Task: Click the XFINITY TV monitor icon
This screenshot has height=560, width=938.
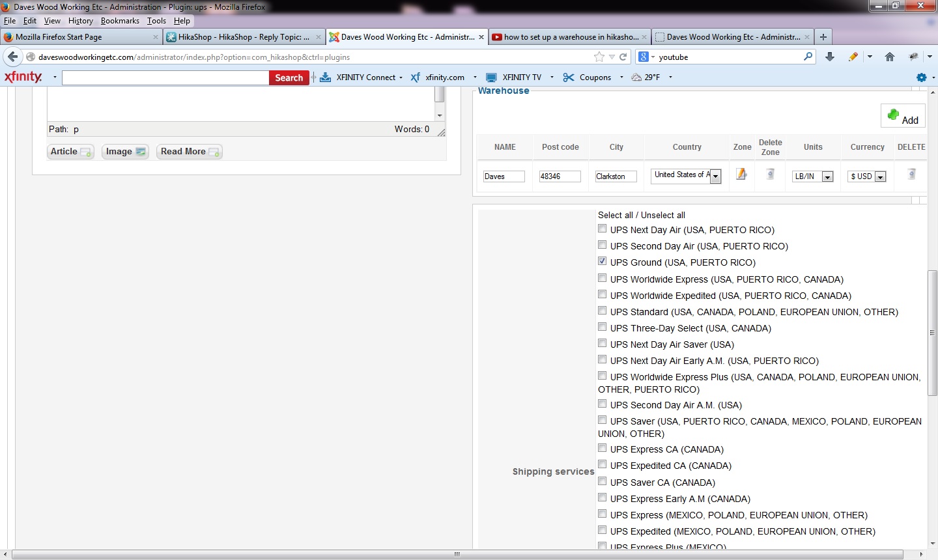Action: coord(491,77)
